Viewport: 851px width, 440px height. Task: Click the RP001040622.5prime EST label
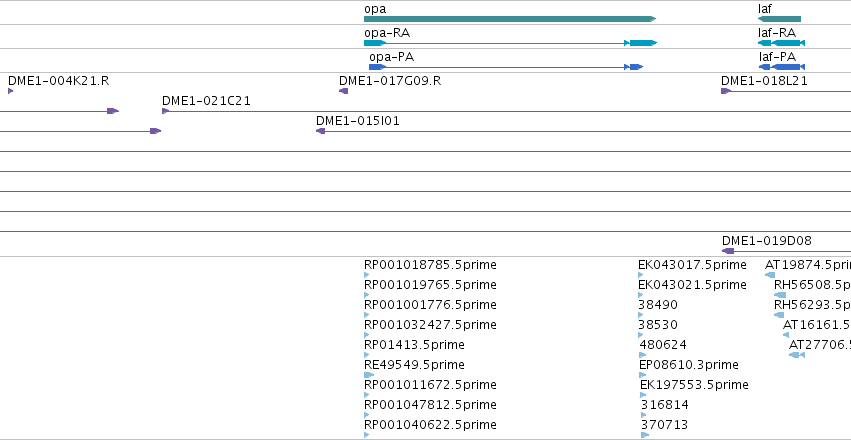pos(430,424)
